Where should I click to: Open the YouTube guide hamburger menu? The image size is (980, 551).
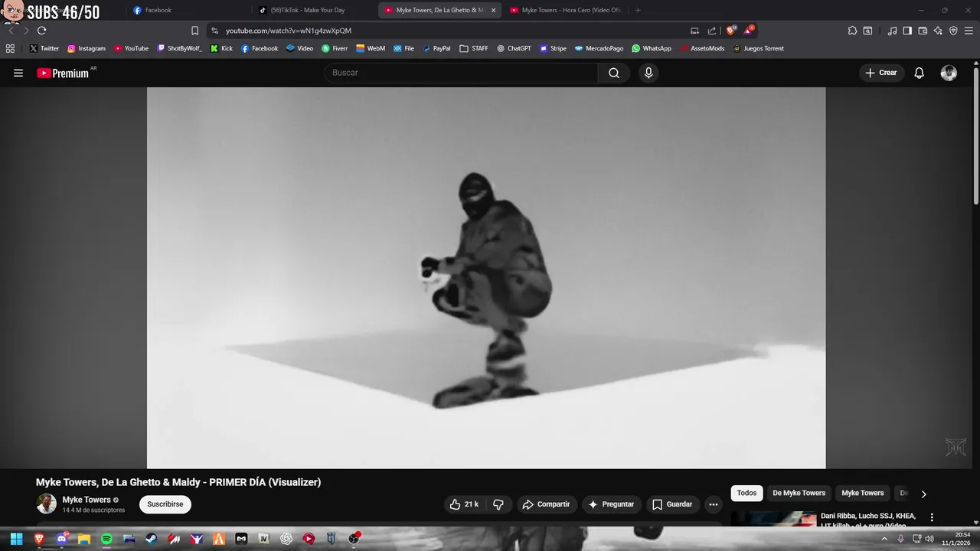tap(18, 73)
